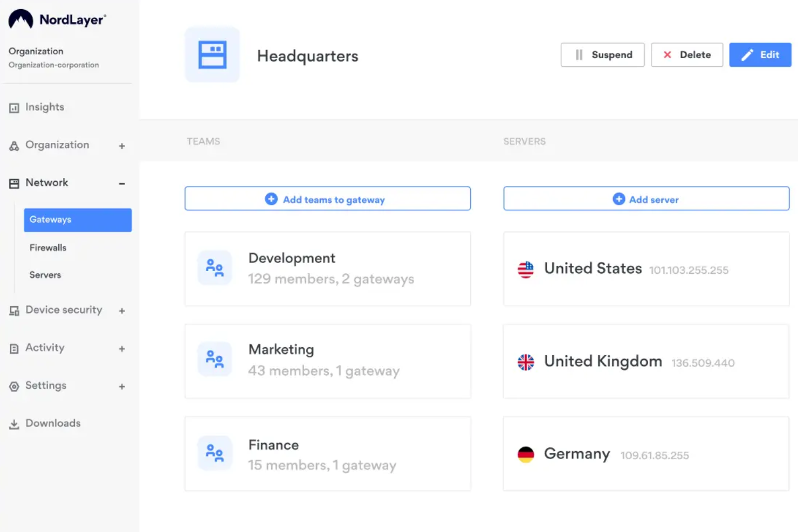Click the Germany flag icon

click(525, 454)
